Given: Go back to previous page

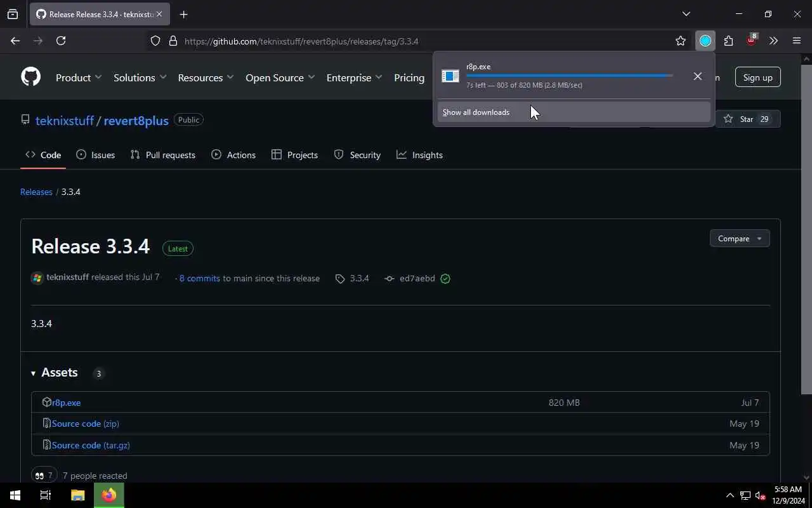Looking at the screenshot, I should point(15,41).
